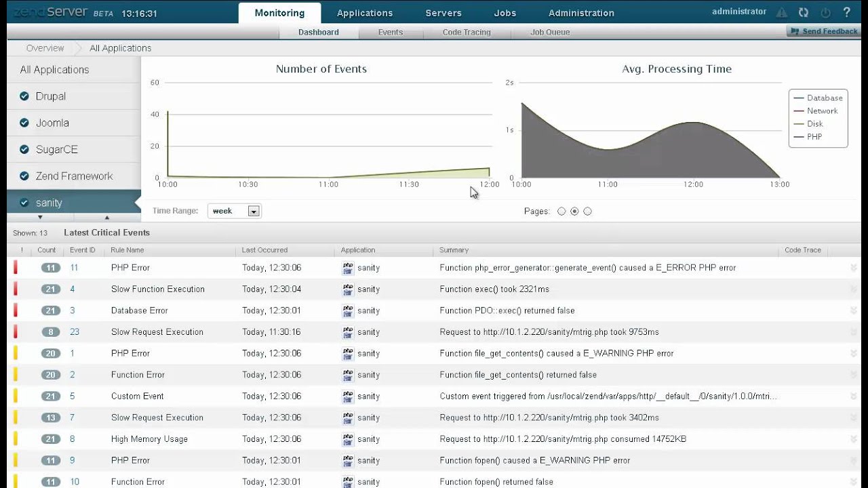Expand details of Custom Event row
This screenshot has width=868, height=488.
pyautogui.click(x=854, y=396)
